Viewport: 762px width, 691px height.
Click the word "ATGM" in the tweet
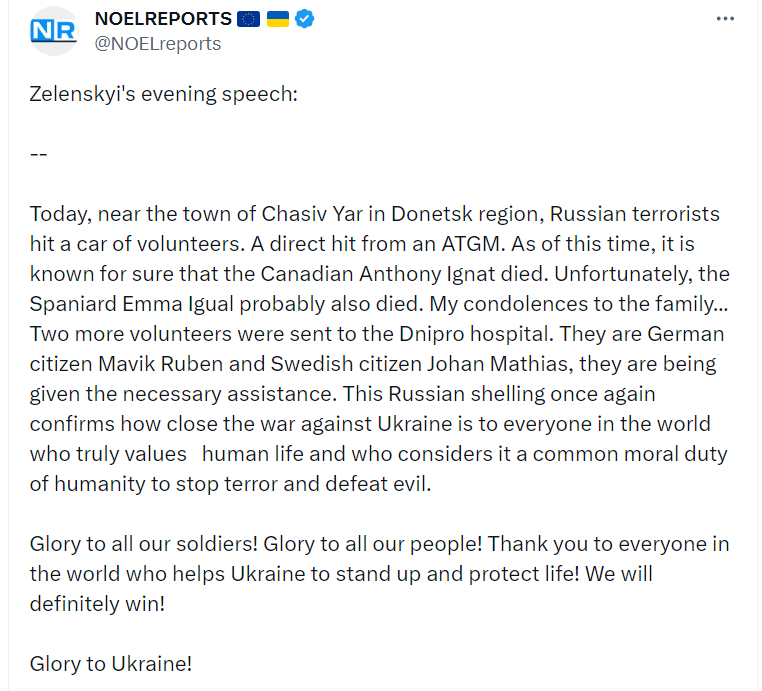click(x=470, y=244)
